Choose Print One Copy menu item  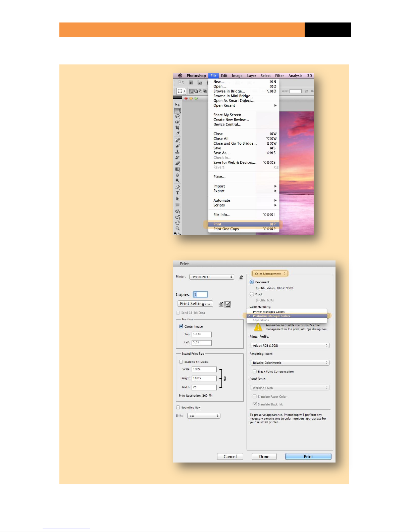click(x=244, y=229)
